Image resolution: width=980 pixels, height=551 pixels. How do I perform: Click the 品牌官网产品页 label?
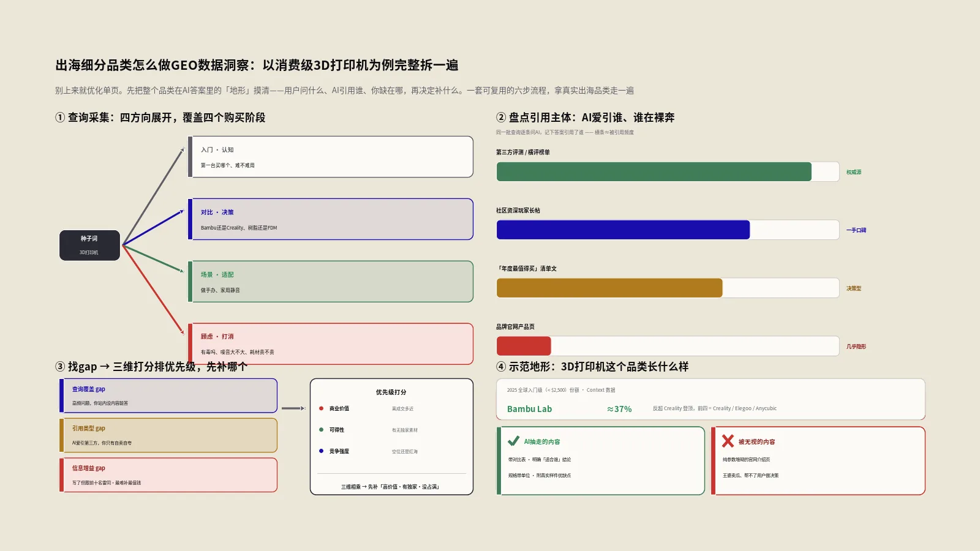(x=515, y=327)
